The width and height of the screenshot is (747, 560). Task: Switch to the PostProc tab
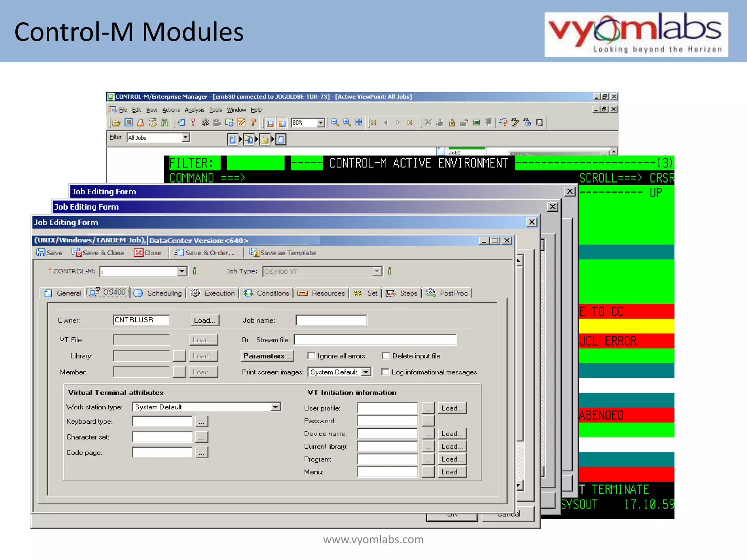pyautogui.click(x=447, y=293)
